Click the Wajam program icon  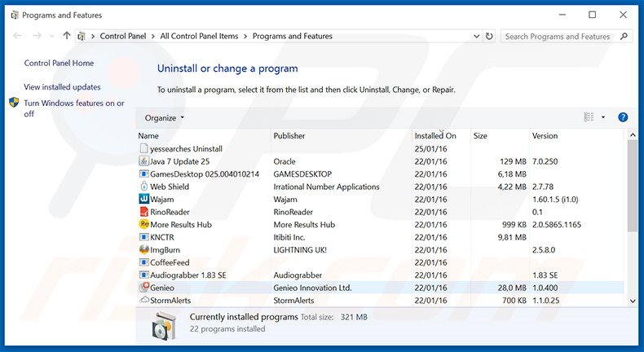143,199
